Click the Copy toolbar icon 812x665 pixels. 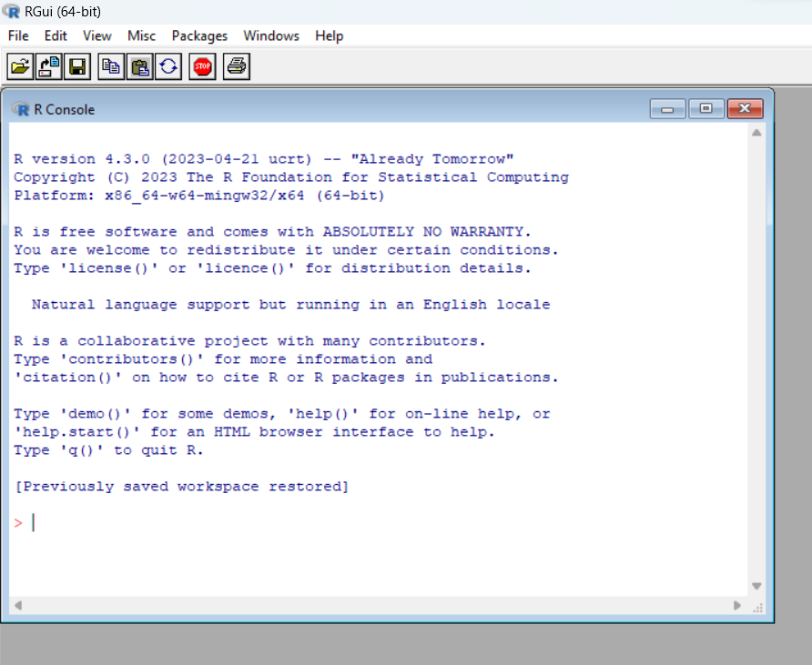coord(111,66)
